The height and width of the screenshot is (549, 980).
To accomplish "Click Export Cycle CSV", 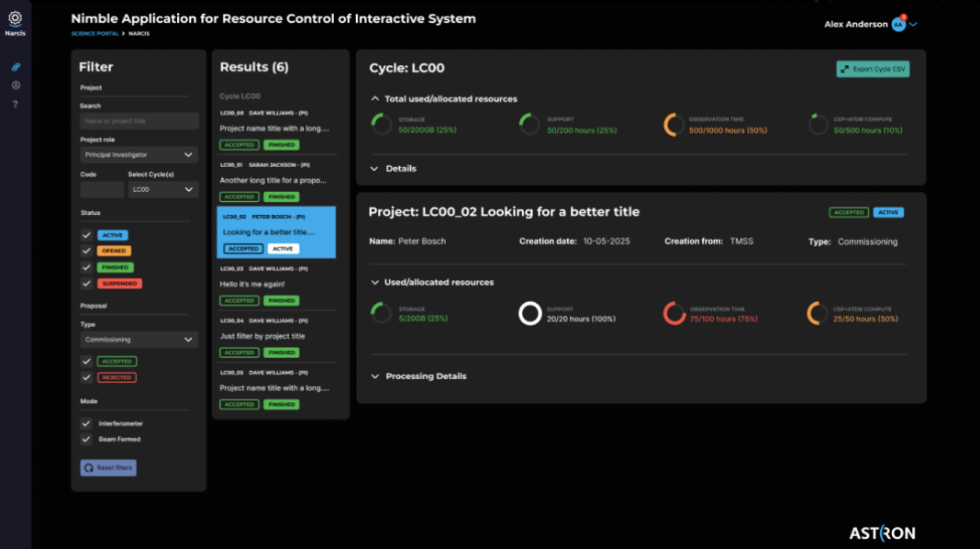I will click(872, 69).
